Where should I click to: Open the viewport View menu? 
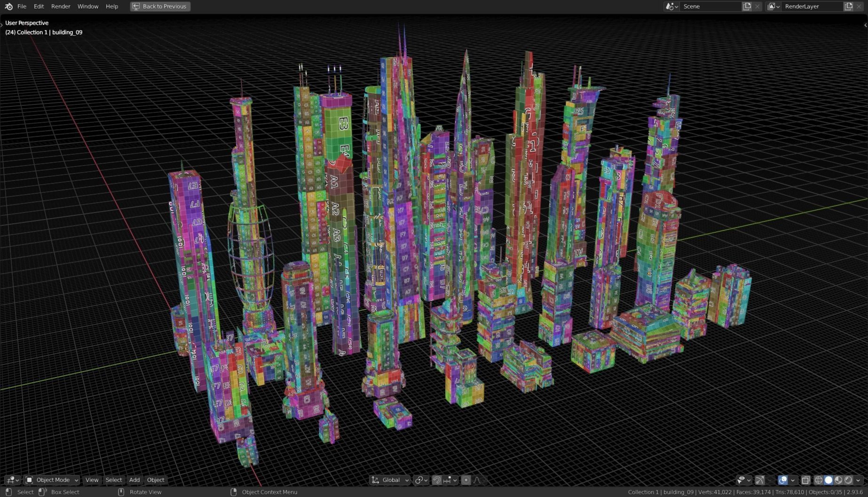92,480
